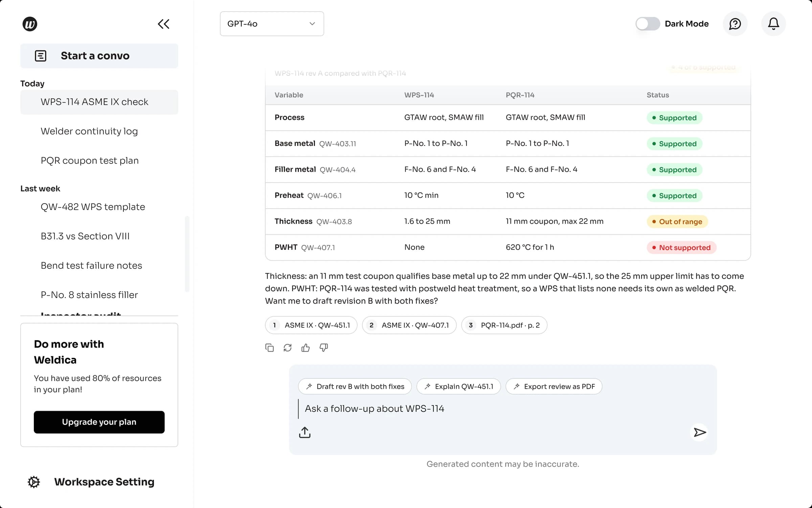Click the sidebar conversation list scrollbar

coord(187,254)
